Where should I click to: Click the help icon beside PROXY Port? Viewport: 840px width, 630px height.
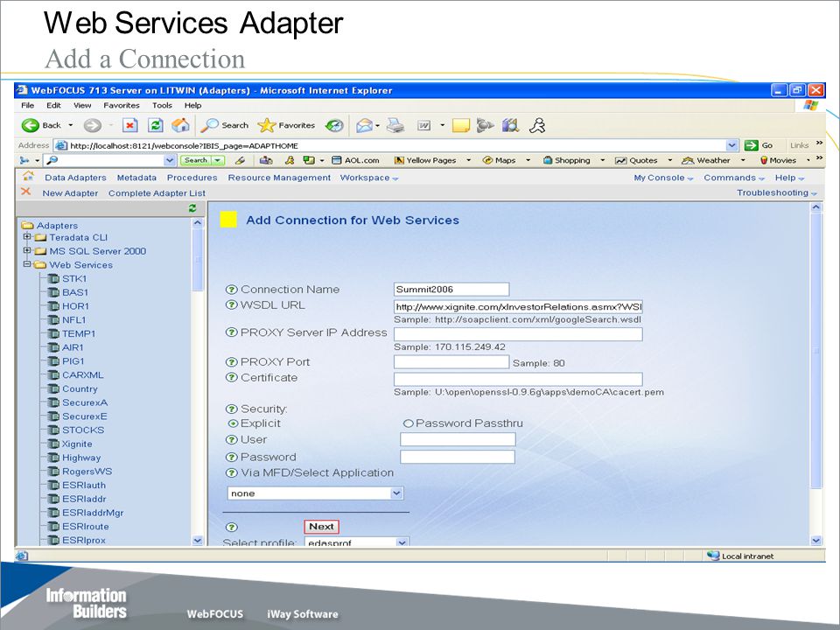point(231,362)
